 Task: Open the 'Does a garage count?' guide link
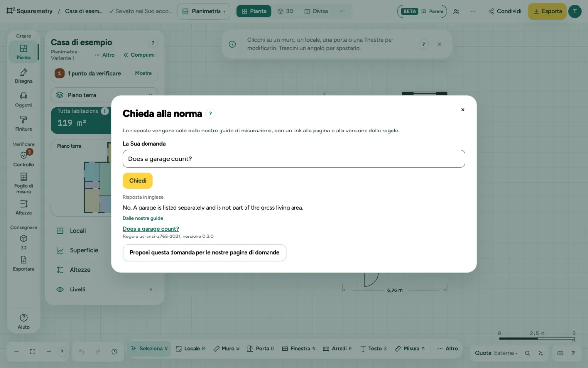151,229
